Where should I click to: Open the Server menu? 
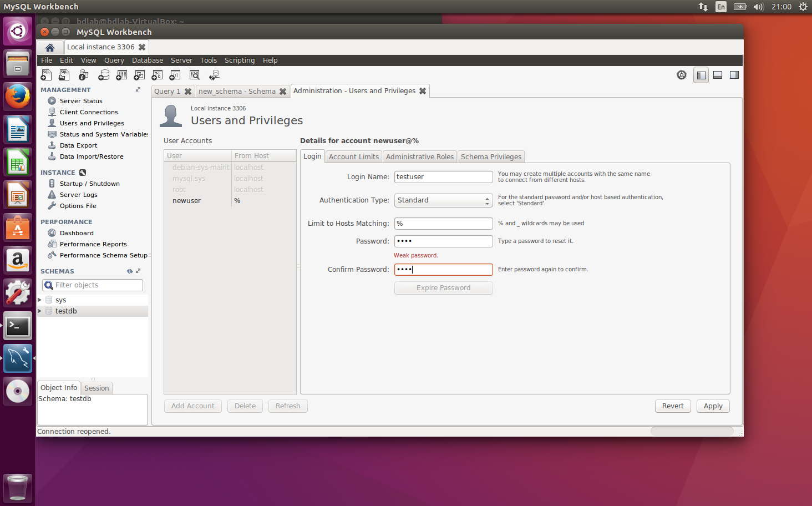181,60
